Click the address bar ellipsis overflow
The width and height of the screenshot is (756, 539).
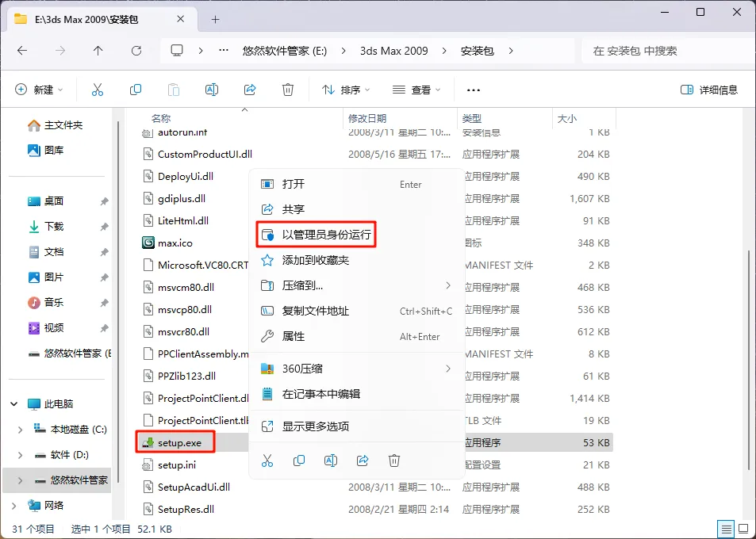click(x=224, y=50)
